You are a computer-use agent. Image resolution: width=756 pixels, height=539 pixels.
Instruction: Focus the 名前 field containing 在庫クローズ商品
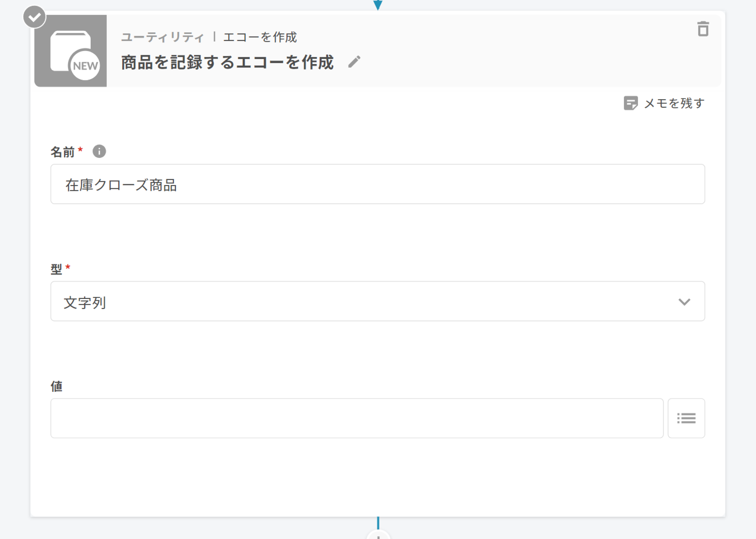pos(377,184)
